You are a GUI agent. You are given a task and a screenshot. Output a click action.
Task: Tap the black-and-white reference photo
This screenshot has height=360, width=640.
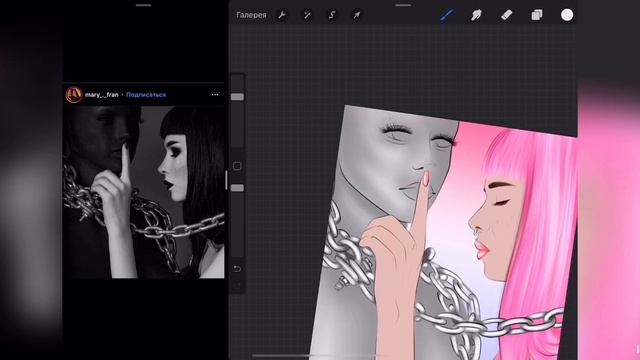click(143, 192)
